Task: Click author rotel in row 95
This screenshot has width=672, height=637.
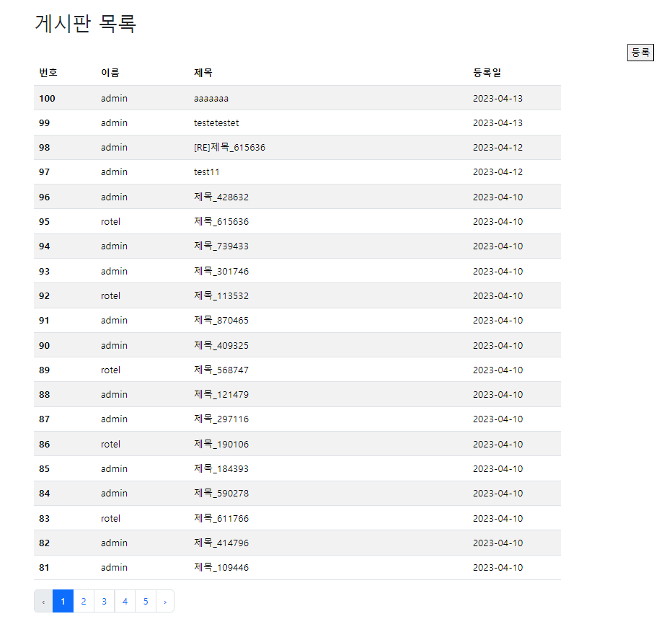Action: pos(110,221)
